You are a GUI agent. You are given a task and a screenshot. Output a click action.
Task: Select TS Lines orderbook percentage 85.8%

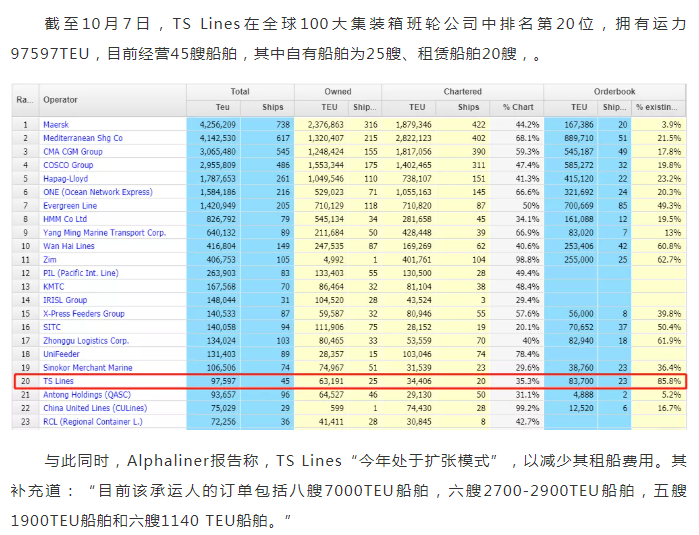658,381
